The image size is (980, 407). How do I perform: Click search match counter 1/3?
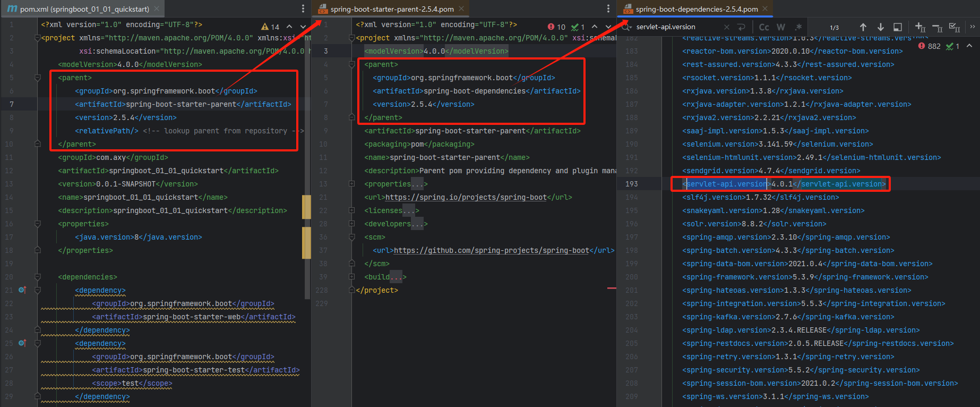pyautogui.click(x=835, y=27)
